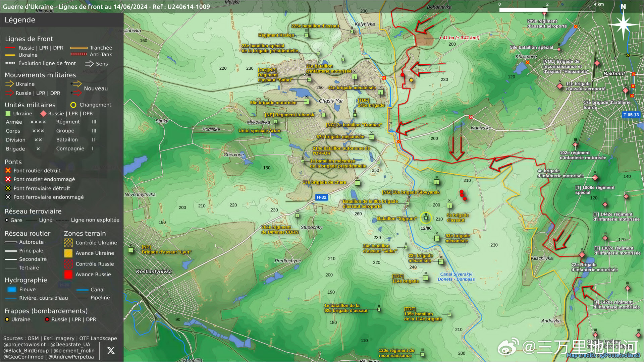Click the Avance Russie red swatch
Image resolution: width=644 pixels, height=362 pixels.
(x=68, y=275)
